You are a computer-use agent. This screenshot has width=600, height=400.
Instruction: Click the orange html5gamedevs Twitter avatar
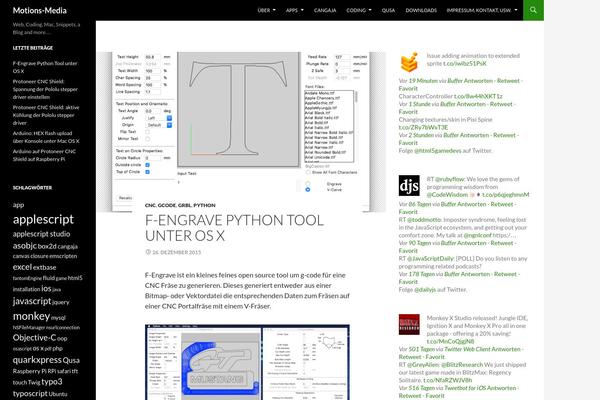409,62
